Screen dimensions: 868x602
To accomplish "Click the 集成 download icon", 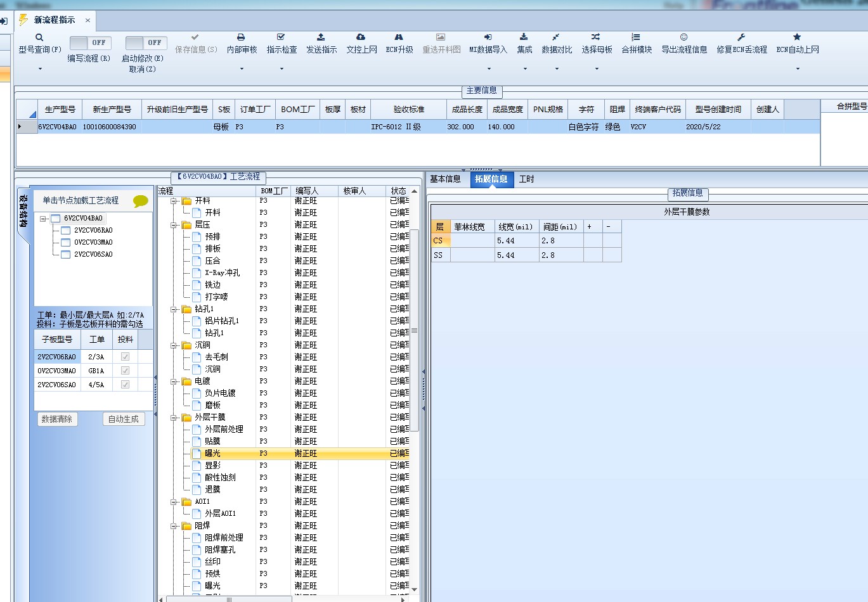I will click(x=524, y=37).
